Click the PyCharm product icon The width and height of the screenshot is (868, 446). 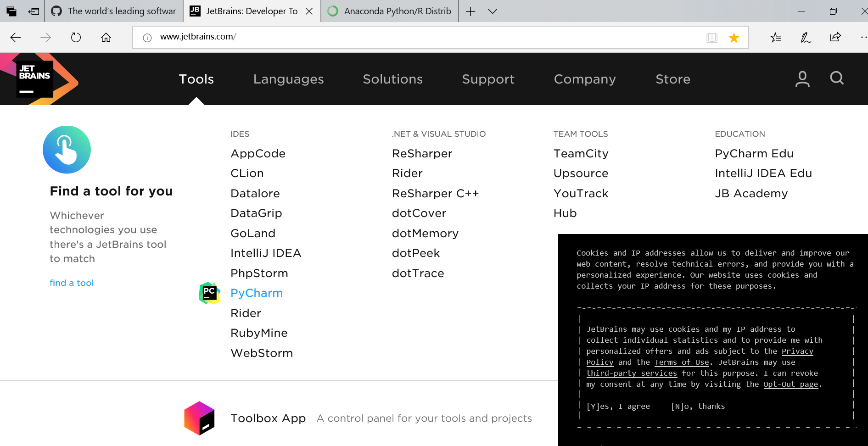209,293
